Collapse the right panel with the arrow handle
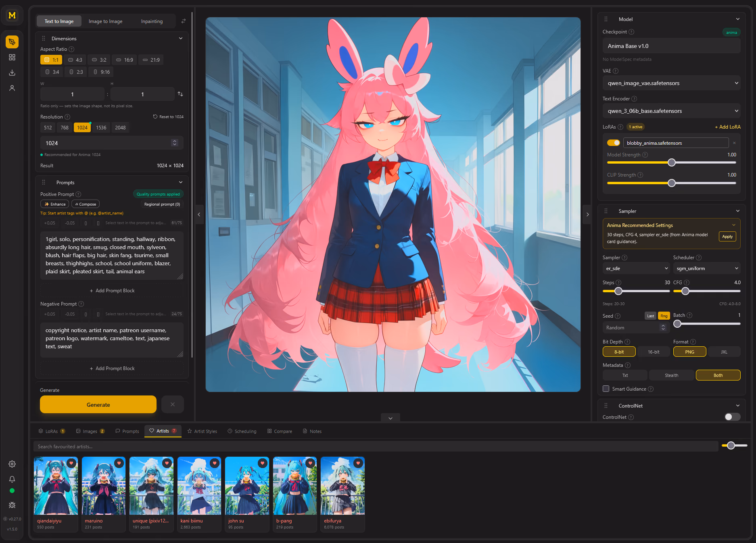 (587, 214)
